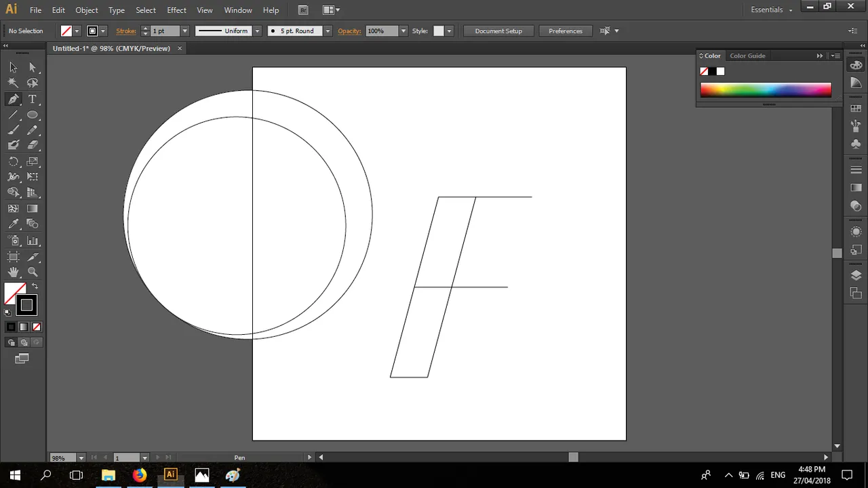Open Adobe Bridge with Br button

303,10
